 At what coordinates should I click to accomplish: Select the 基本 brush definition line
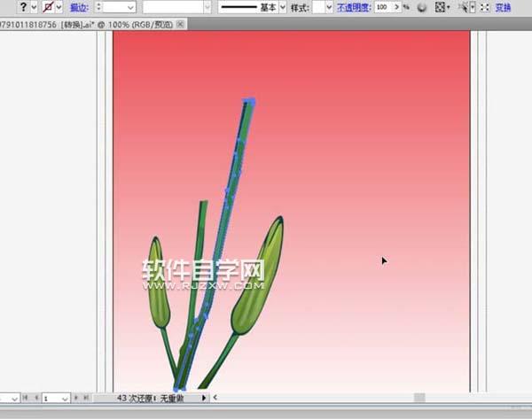tap(247, 7)
